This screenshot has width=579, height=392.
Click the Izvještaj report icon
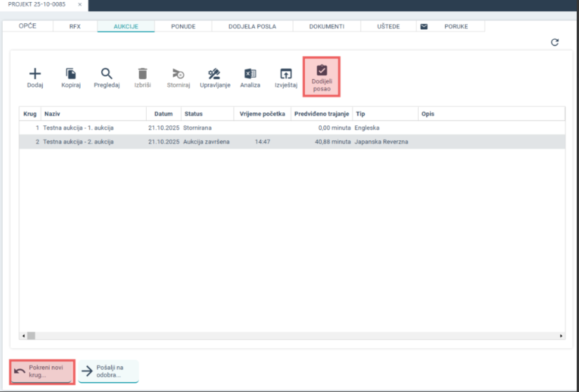coord(286,74)
